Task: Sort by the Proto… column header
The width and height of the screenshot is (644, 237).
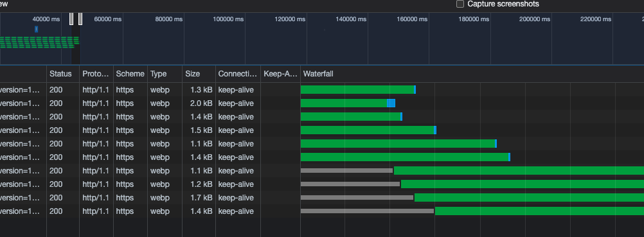Action: (96, 74)
